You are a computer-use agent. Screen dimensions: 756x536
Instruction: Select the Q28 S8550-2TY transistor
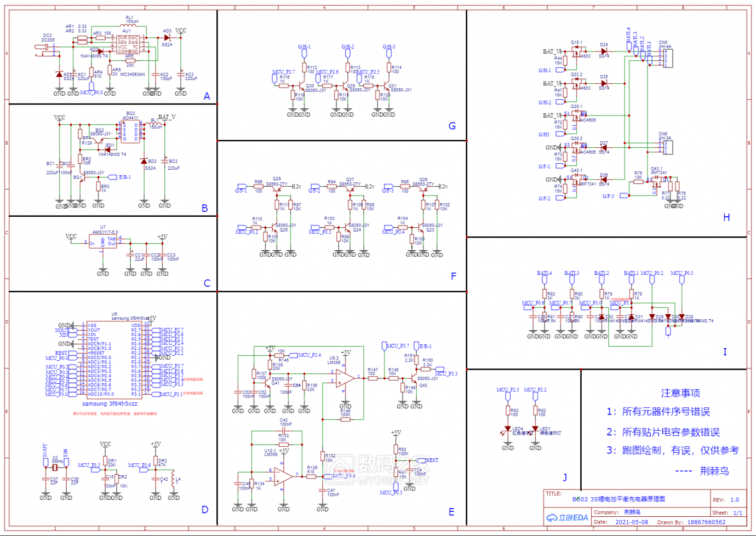tap(277, 188)
